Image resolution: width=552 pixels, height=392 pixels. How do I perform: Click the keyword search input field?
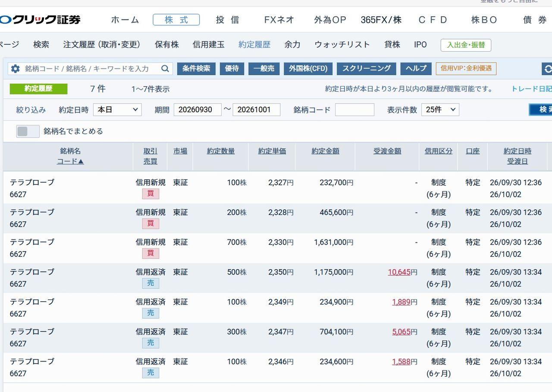91,68
